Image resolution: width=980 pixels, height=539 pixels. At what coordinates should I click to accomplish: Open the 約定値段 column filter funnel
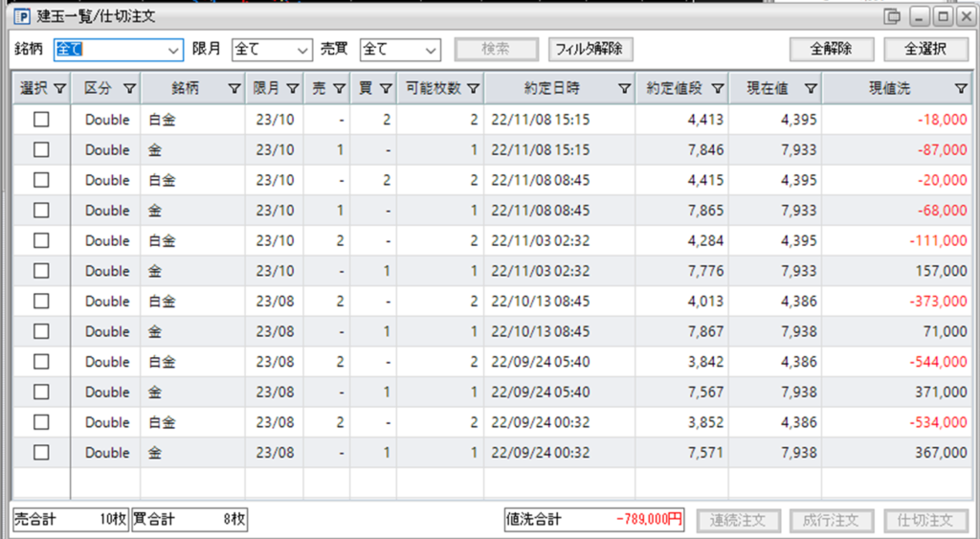pyautogui.click(x=718, y=89)
